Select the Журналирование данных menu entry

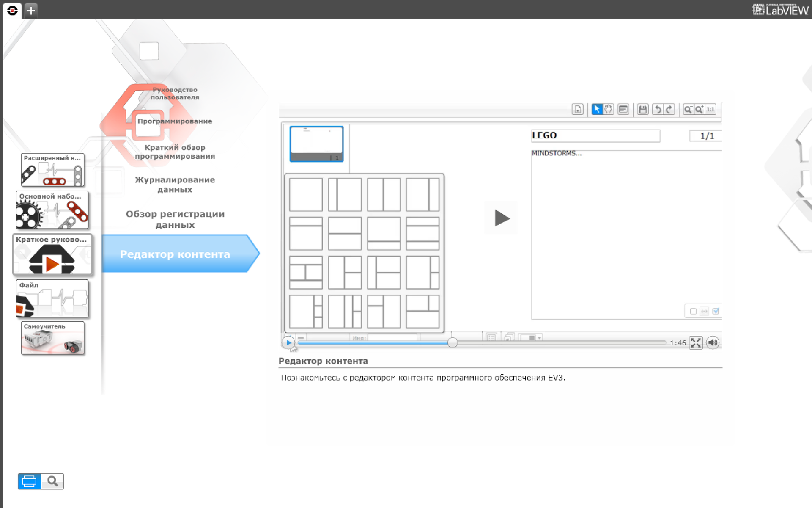(175, 185)
